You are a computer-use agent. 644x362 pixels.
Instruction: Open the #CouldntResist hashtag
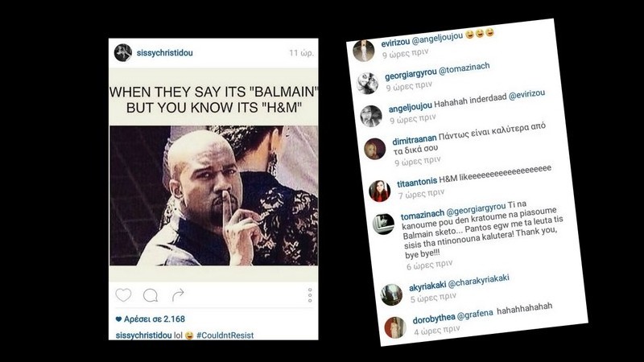click(x=225, y=335)
